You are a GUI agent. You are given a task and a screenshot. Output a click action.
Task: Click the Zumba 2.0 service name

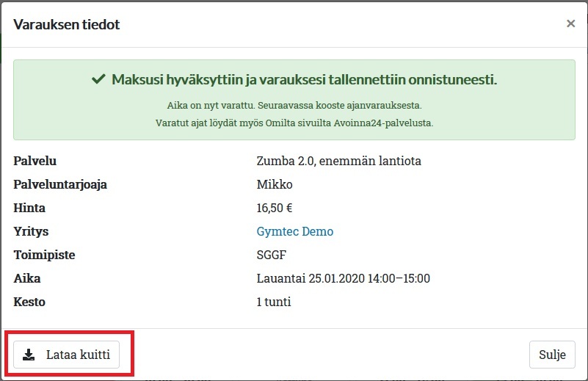pyautogui.click(x=338, y=161)
